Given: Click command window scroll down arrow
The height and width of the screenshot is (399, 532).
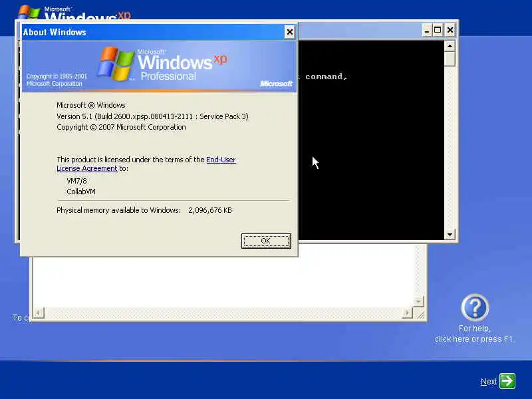Looking at the screenshot, I should [450, 235].
